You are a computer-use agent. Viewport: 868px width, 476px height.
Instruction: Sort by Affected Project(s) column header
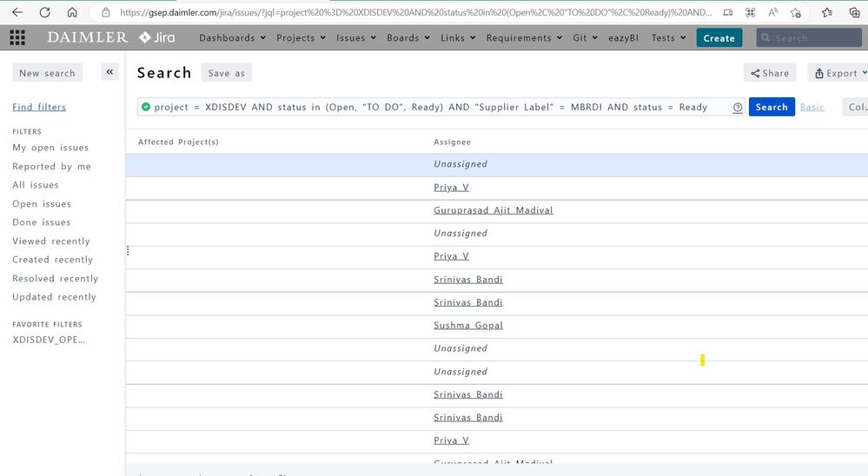[178, 142]
